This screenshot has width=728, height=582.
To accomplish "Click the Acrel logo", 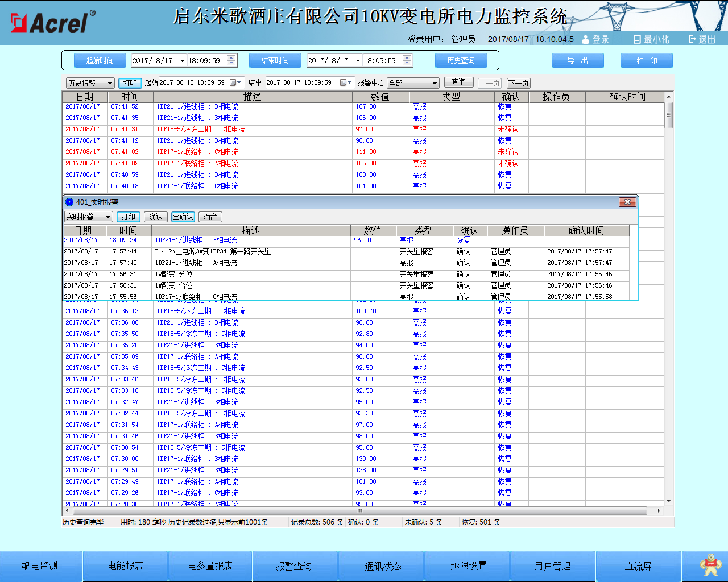I will coord(52,22).
